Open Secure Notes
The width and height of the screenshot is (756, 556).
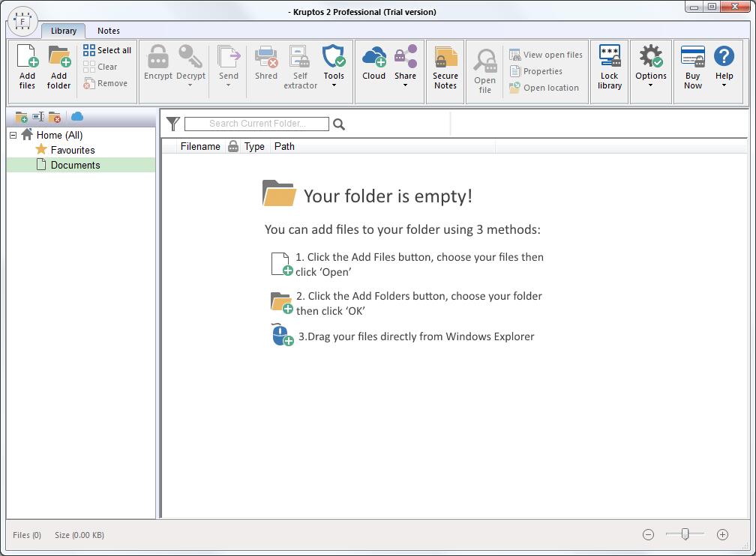point(445,67)
